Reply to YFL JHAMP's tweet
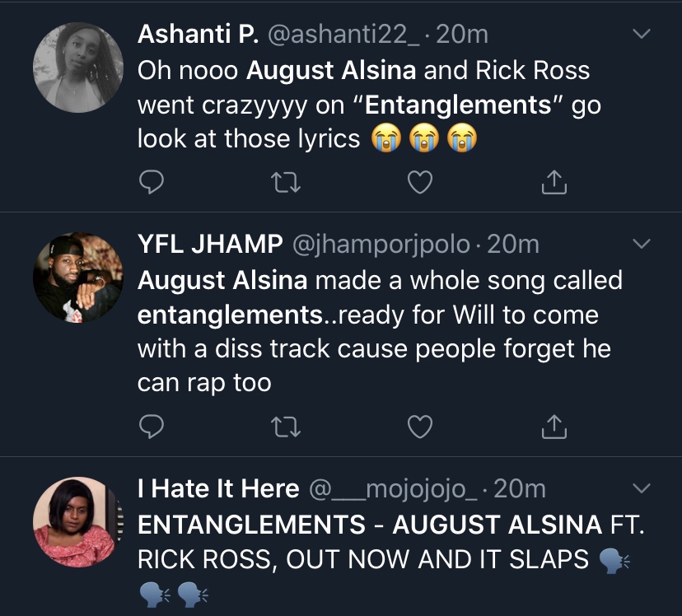The image size is (682, 616). (152, 426)
